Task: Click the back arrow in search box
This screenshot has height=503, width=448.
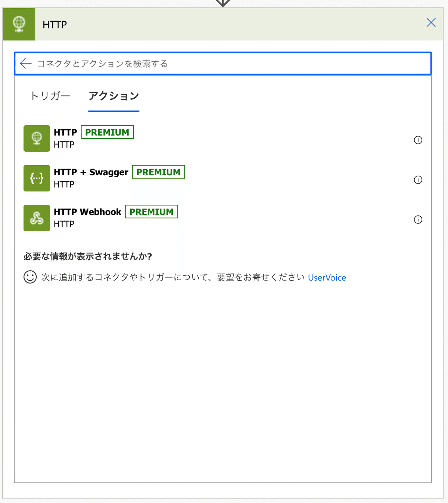Action: (x=26, y=64)
